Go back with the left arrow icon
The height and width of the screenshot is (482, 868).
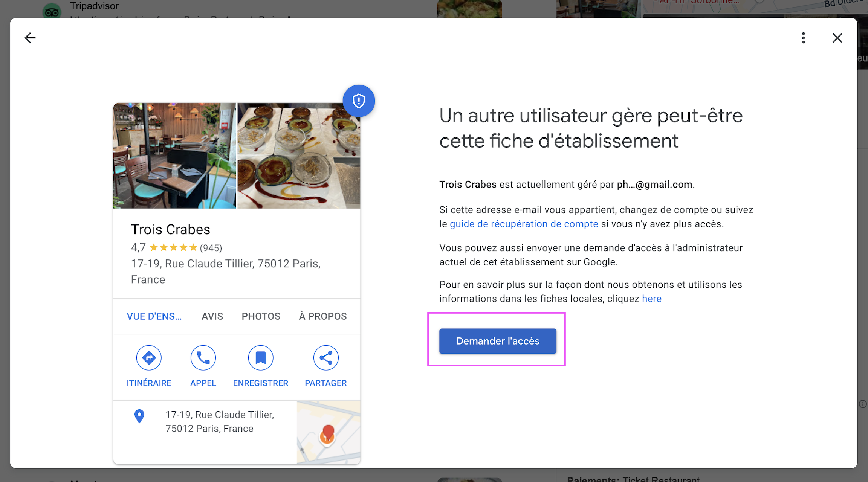pos(30,38)
